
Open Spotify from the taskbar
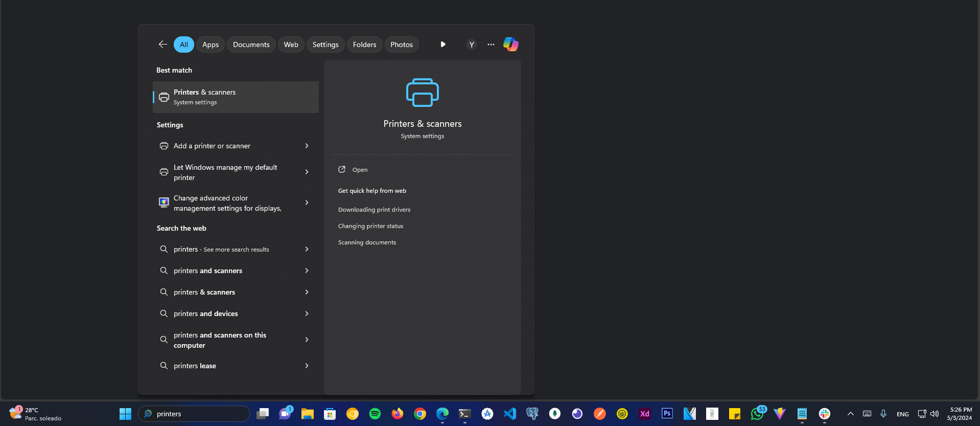click(x=375, y=414)
